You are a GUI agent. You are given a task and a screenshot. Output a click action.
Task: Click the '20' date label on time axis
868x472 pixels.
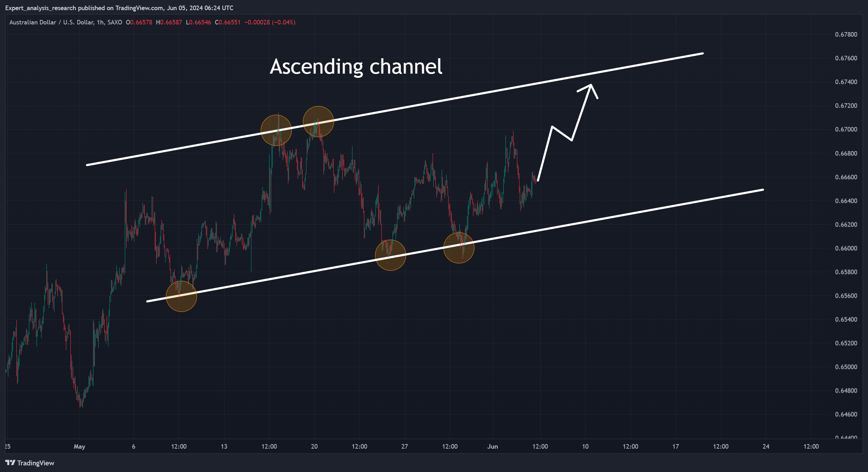[x=314, y=447]
